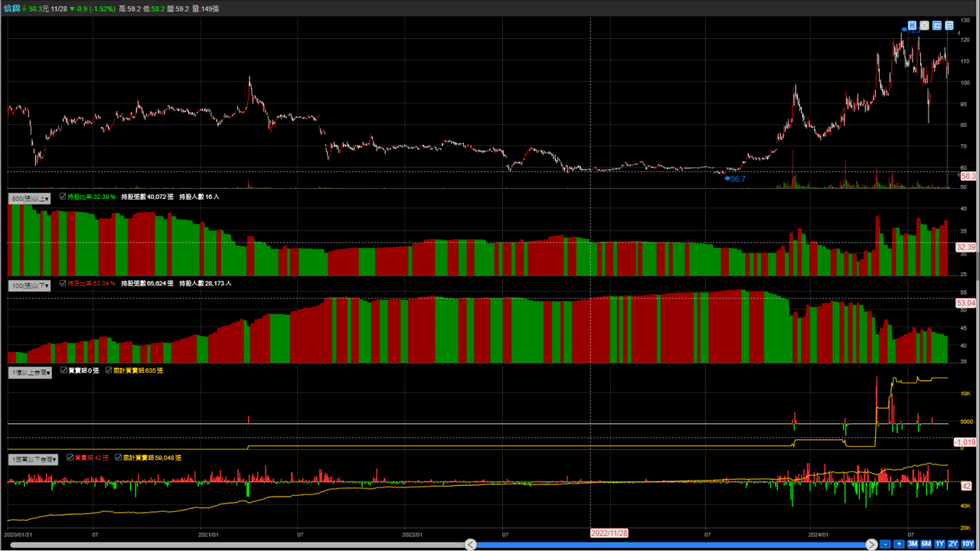Open the 800張以上 holder size dropdown

[x=29, y=198]
